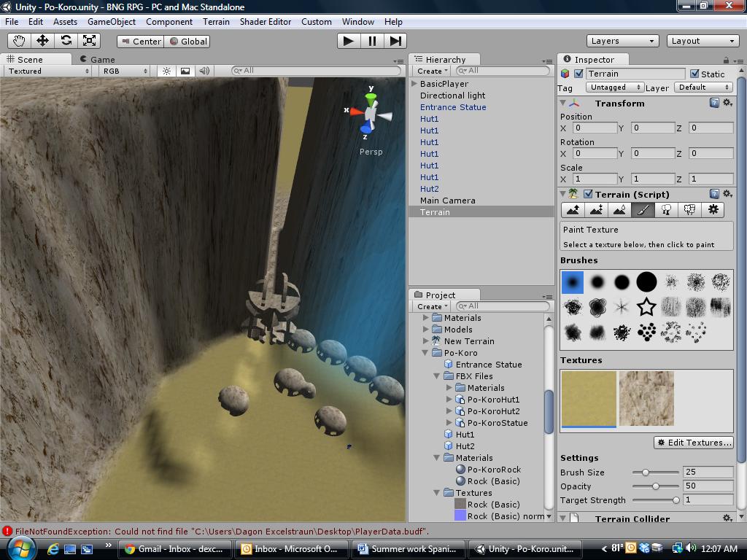The width and height of the screenshot is (747, 560).
Task: Select the Hand tool in toolbar
Action: (19, 41)
